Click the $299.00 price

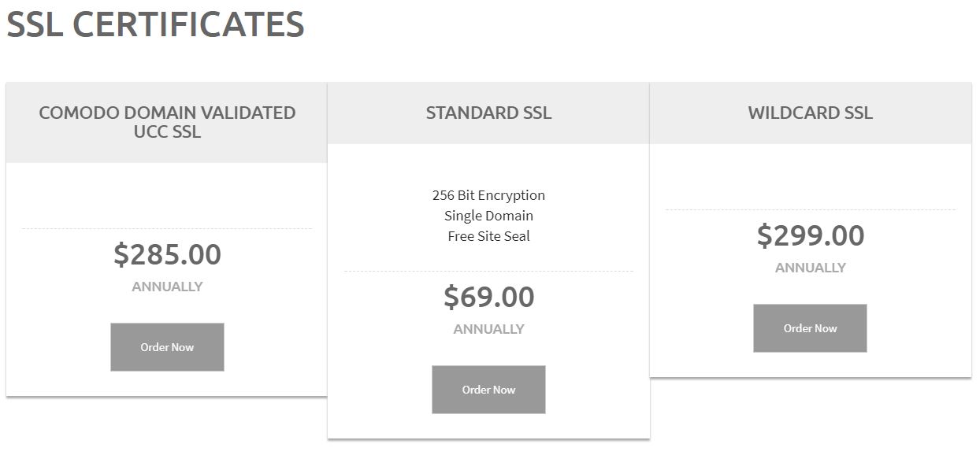pyautogui.click(x=811, y=235)
